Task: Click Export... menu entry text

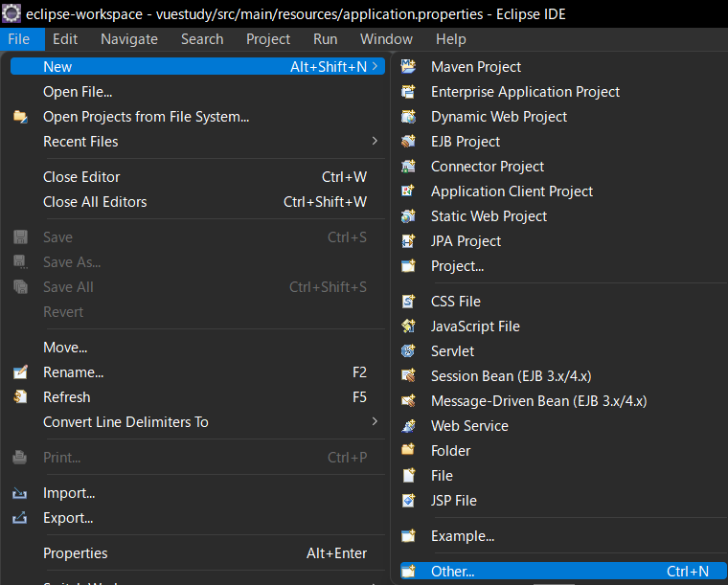Action: 68,518
